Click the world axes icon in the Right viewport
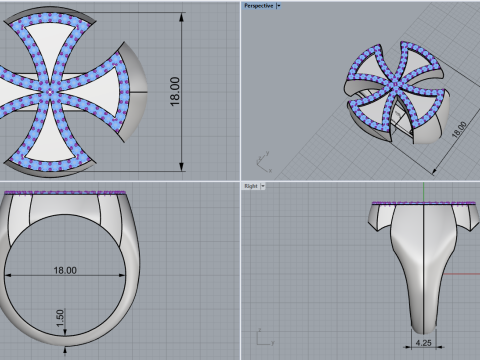 [265, 337]
